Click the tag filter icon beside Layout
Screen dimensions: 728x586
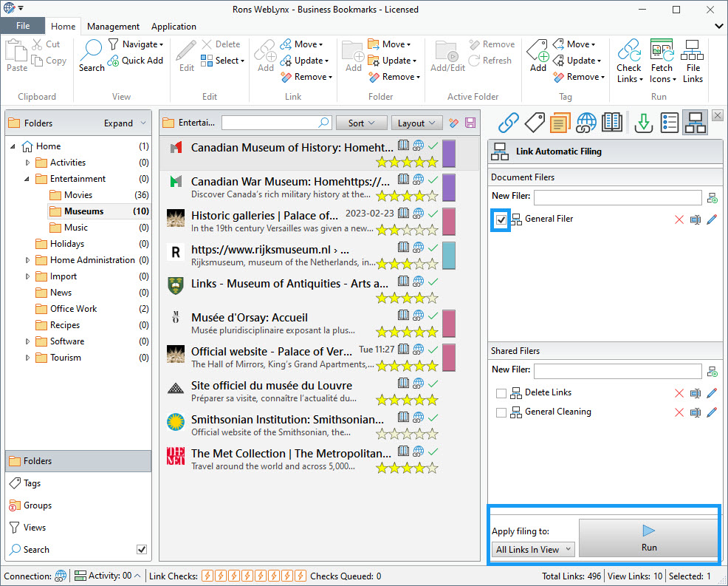click(x=453, y=123)
